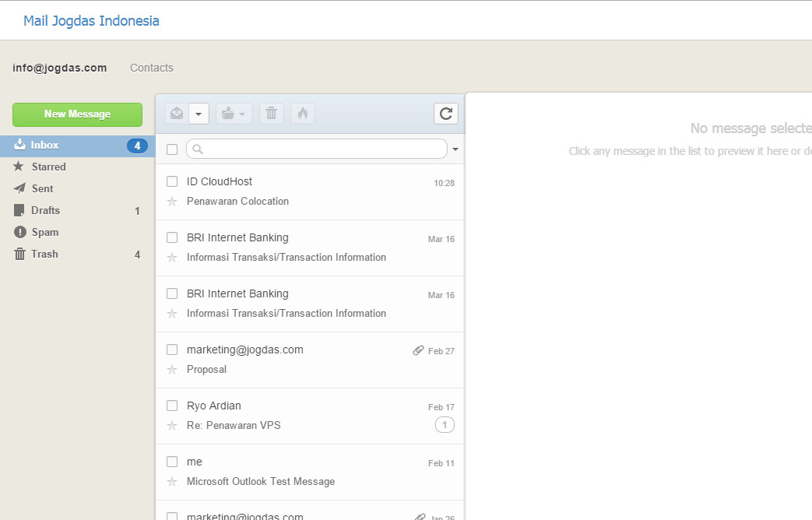Select checkbox next to marketing@jogdas.com Proposal

172,350
